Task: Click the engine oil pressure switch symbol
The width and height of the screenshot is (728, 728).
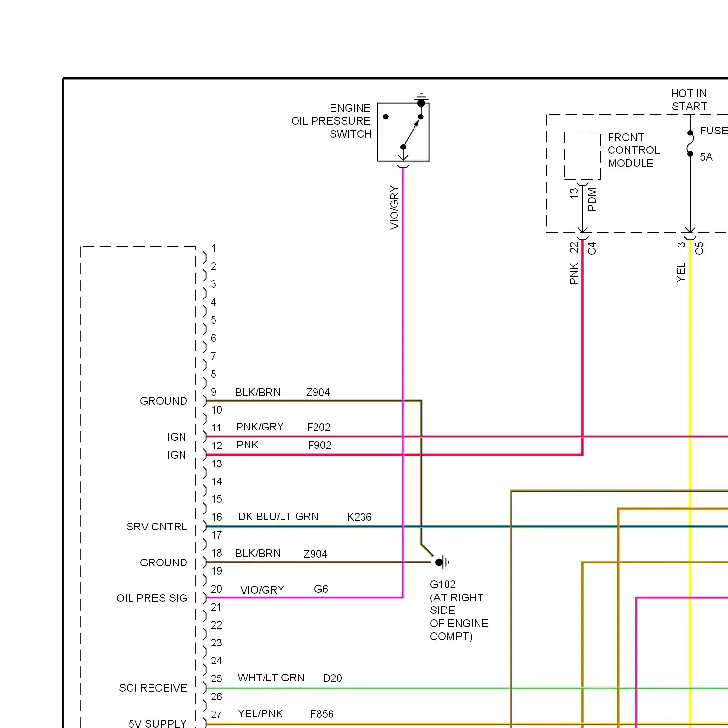Action: [403, 132]
